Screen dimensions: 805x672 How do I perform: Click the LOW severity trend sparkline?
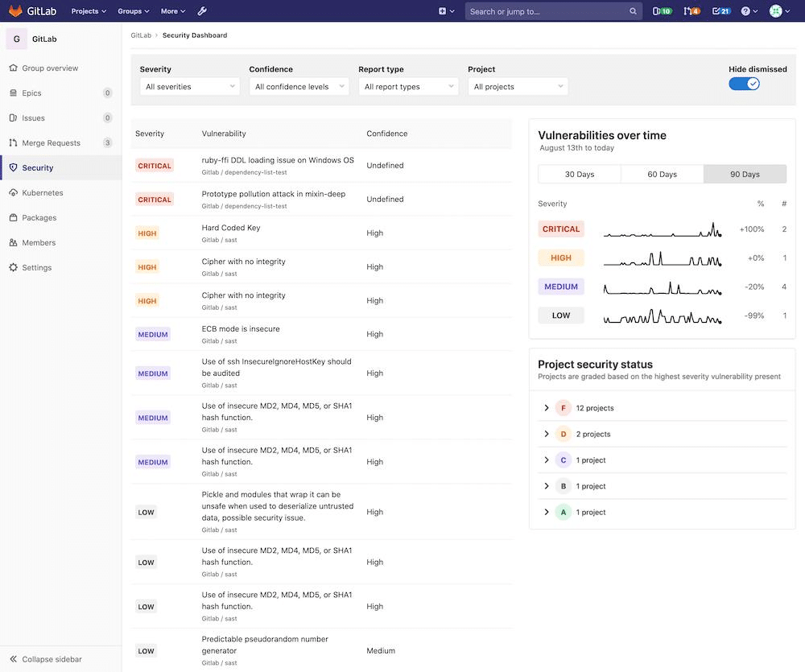[x=663, y=315]
